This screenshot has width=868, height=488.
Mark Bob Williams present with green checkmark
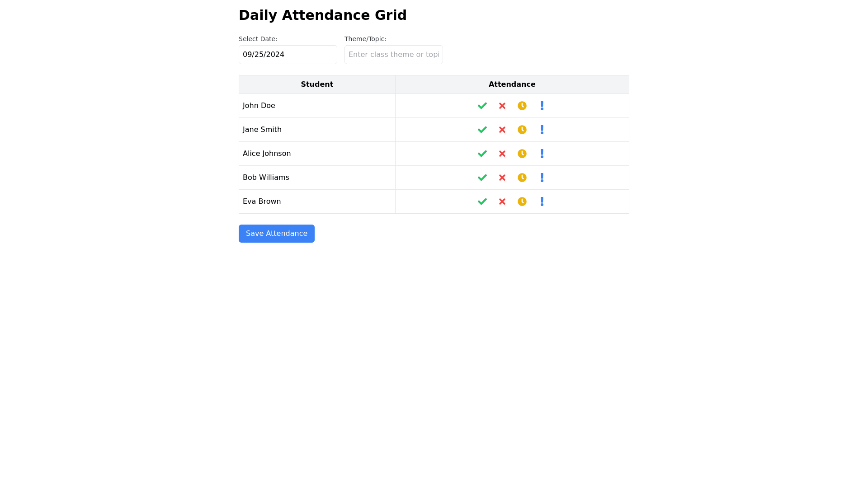[482, 178]
